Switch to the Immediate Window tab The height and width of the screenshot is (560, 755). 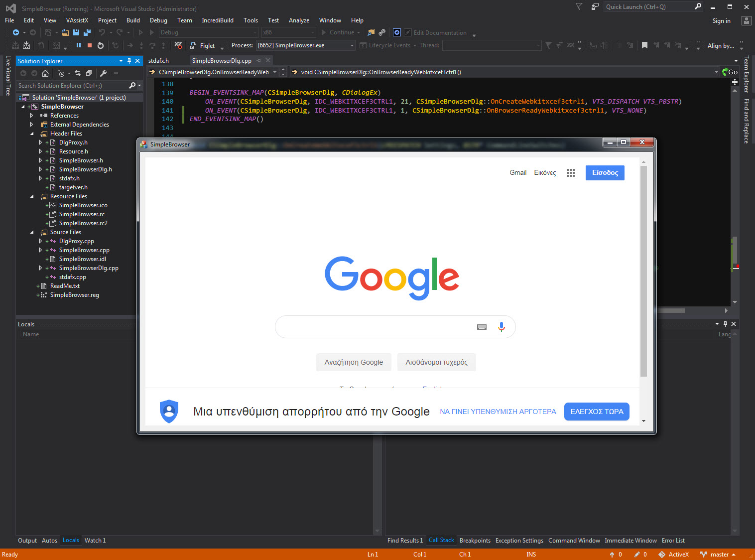tap(630, 541)
